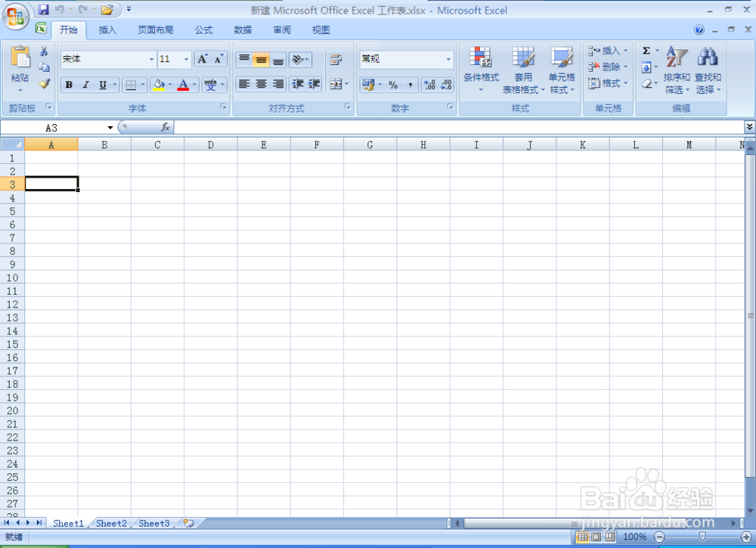Screen dimensions: 756x548
Task: Toggle top vertical alignment
Action: coord(244,59)
